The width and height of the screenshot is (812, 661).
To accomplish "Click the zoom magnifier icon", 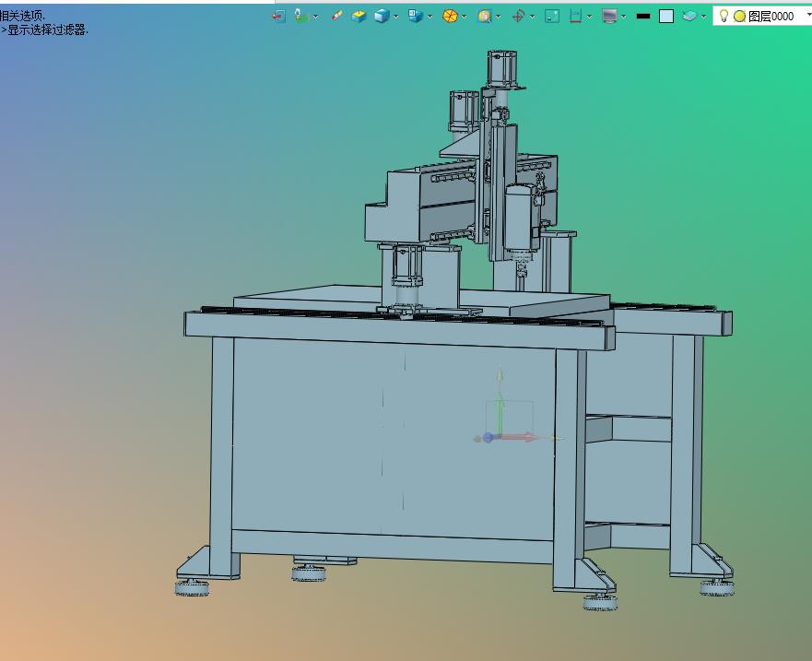I will (x=484, y=17).
